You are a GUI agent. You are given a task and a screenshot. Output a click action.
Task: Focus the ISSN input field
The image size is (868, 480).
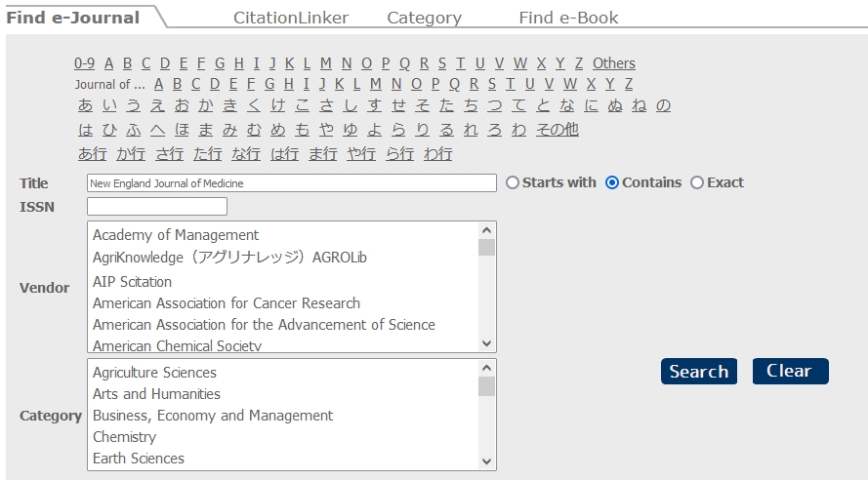click(x=157, y=206)
